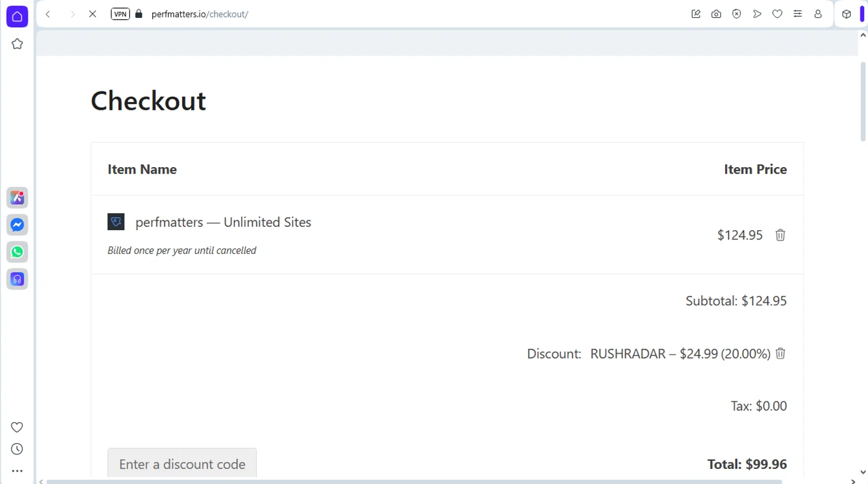The height and width of the screenshot is (484, 868).
Task: Go forward to the next page
Action: click(72, 14)
